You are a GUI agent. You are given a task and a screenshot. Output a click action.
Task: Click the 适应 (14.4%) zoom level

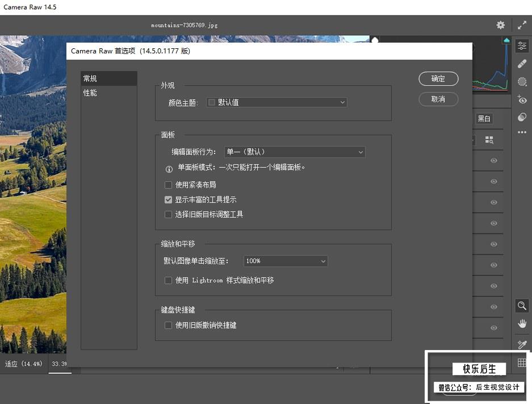pos(23,364)
